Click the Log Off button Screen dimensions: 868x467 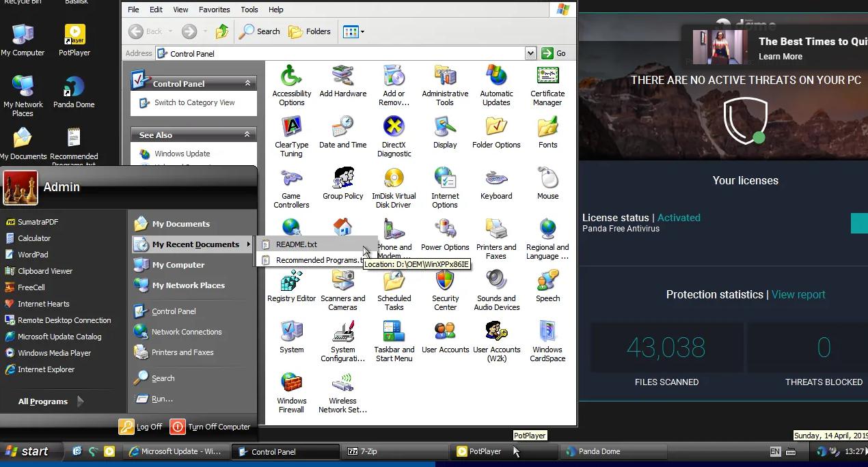pyautogui.click(x=141, y=427)
